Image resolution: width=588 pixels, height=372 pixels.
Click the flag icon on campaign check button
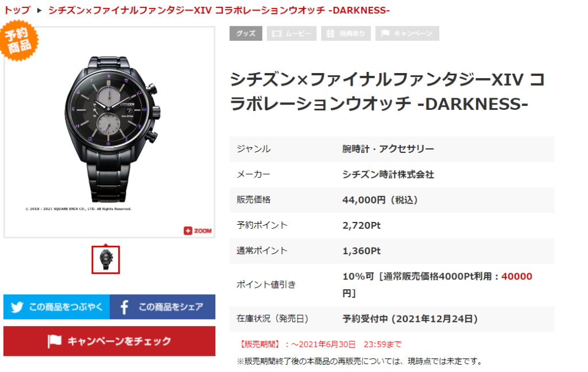tap(55, 341)
